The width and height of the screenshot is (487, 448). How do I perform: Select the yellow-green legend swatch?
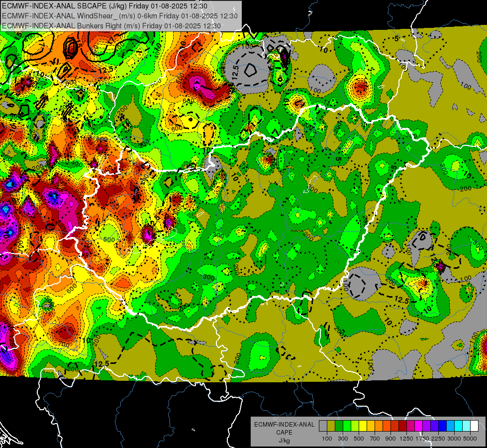tap(355, 426)
